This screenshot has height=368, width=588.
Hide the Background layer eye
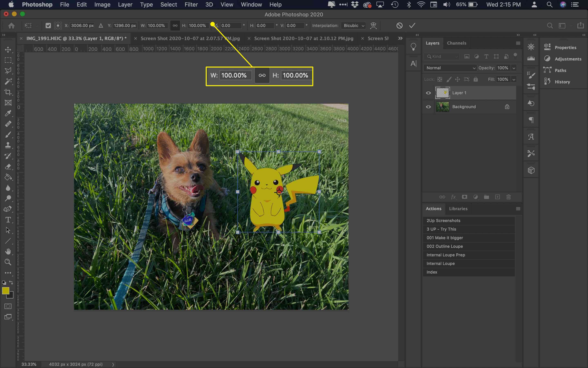click(428, 107)
